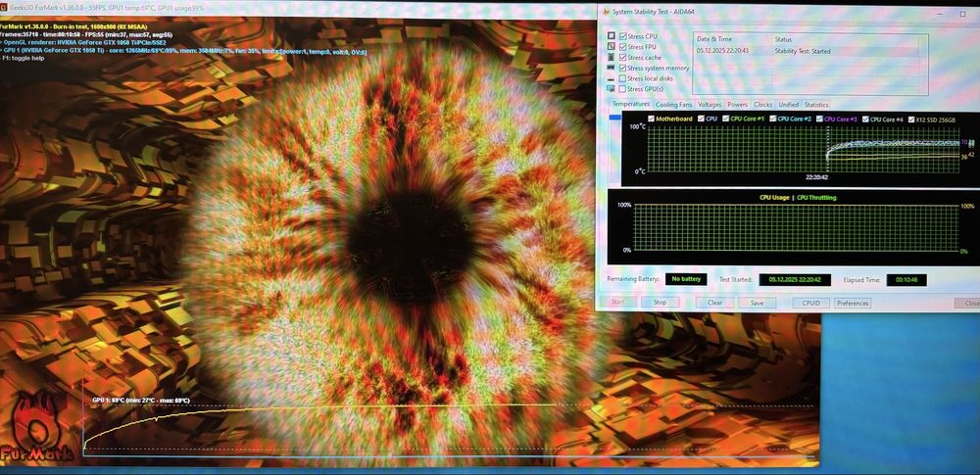Open the Voltages tab

coord(710,105)
